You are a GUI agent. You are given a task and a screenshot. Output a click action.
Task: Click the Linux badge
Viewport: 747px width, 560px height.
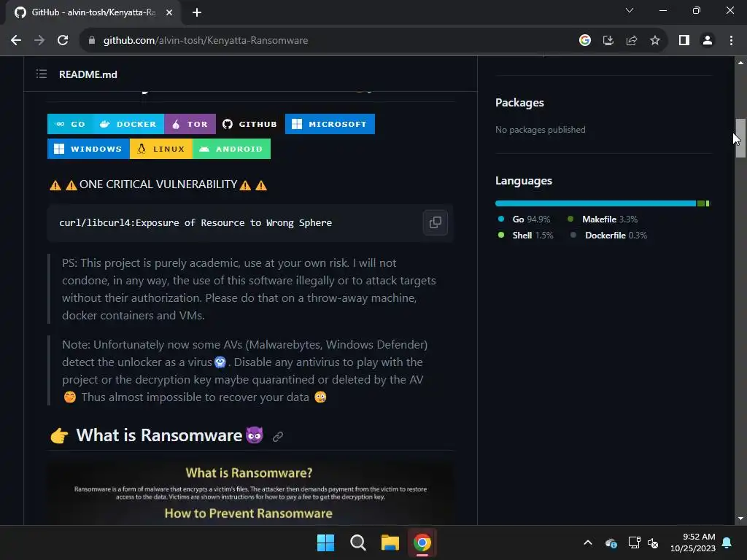point(161,149)
